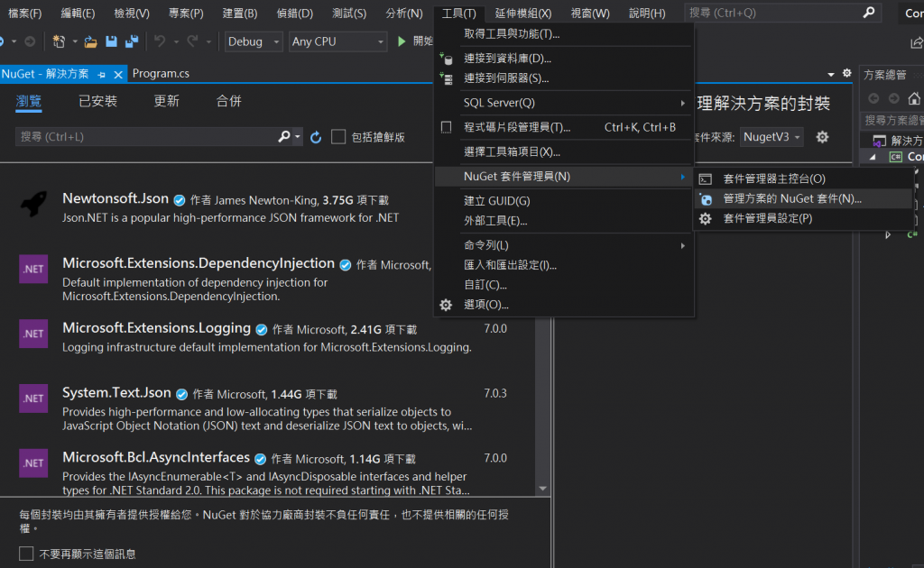Screen dimensions: 924x568
Task: Select the System.Text.Json package
Action: tap(268, 408)
